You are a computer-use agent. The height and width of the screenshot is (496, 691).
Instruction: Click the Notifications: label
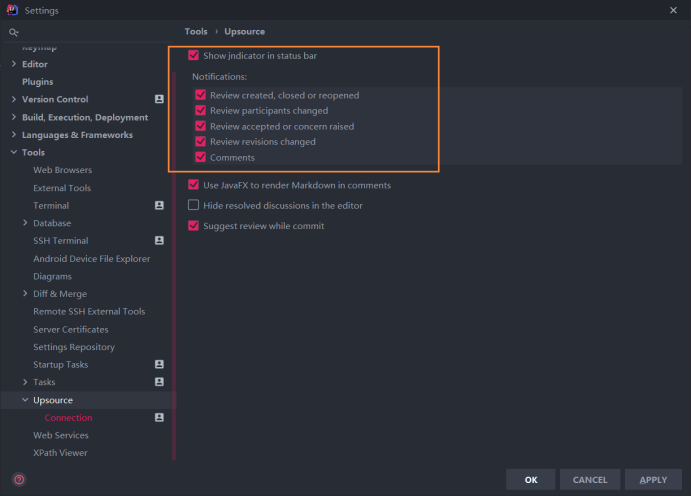pos(219,77)
